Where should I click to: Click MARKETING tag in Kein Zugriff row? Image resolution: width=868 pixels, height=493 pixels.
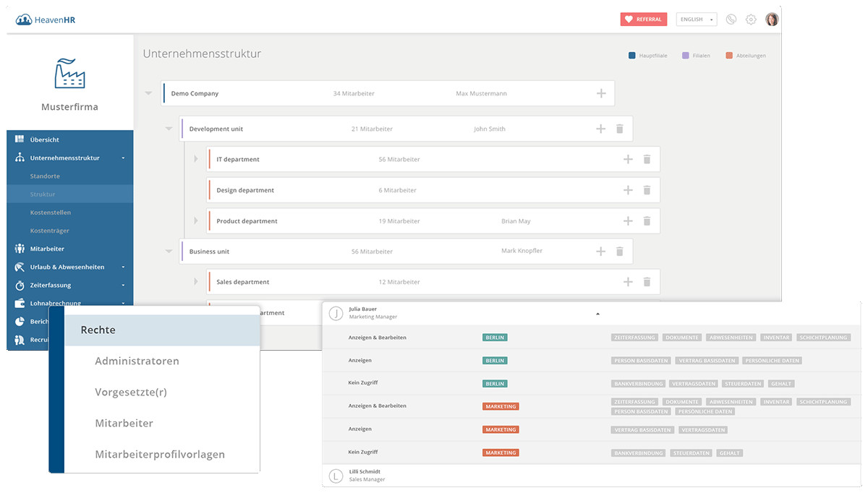[x=501, y=453]
